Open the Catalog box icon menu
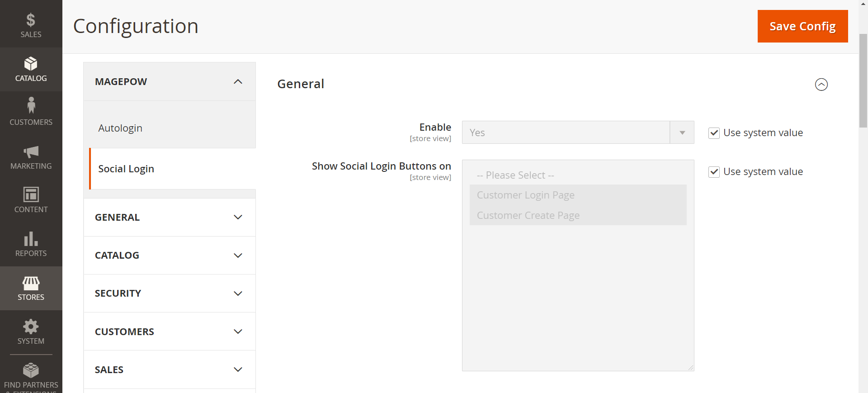 (31, 69)
